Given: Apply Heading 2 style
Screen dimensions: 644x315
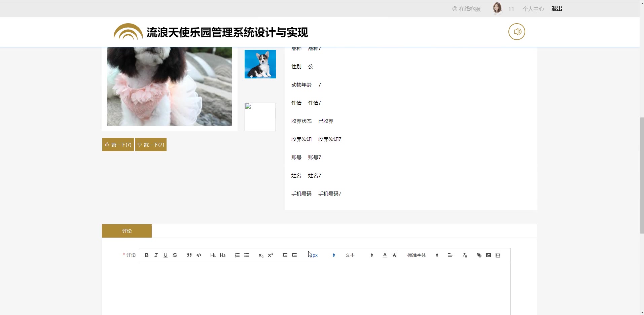Looking at the screenshot, I should pyautogui.click(x=222, y=255).
